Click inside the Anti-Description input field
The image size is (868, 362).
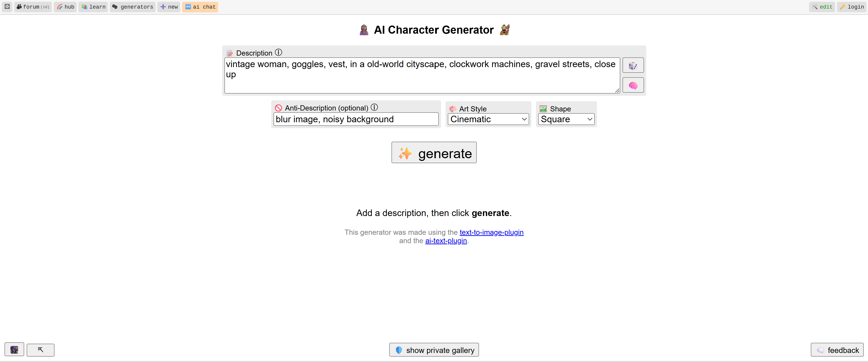coord(356,119)
